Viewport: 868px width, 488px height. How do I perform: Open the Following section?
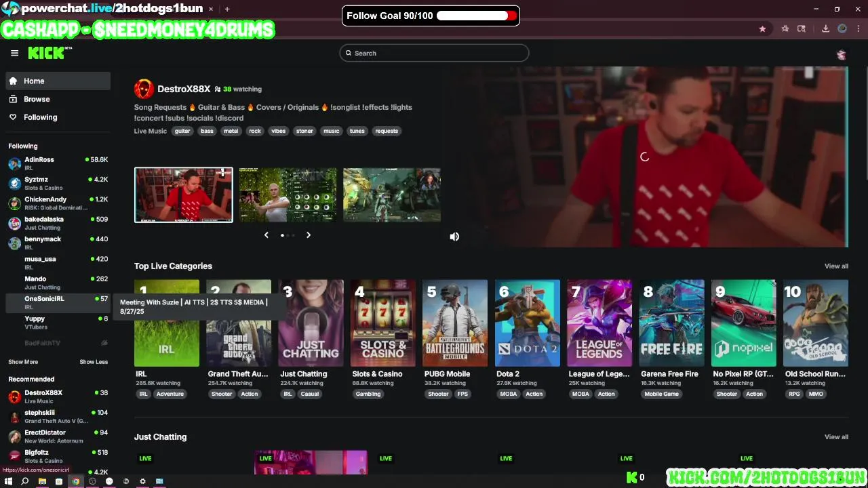point(58,117)
